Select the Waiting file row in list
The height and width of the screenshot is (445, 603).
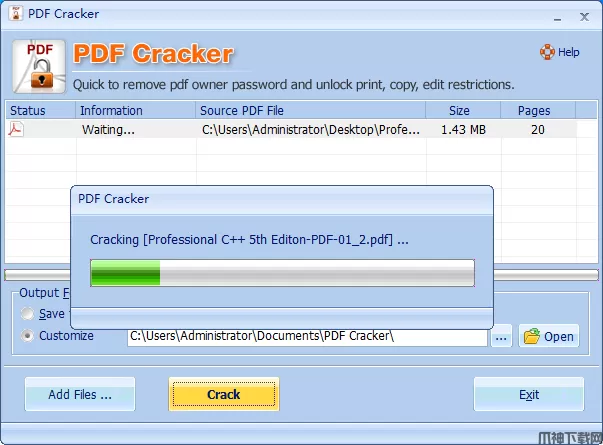[x=291, y=130]
